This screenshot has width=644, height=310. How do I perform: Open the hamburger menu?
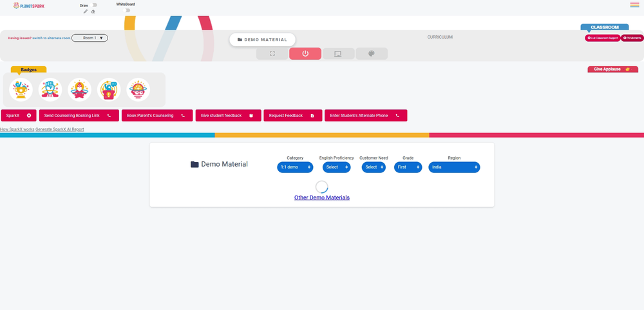pyautogui.click(x=634, y=5)
